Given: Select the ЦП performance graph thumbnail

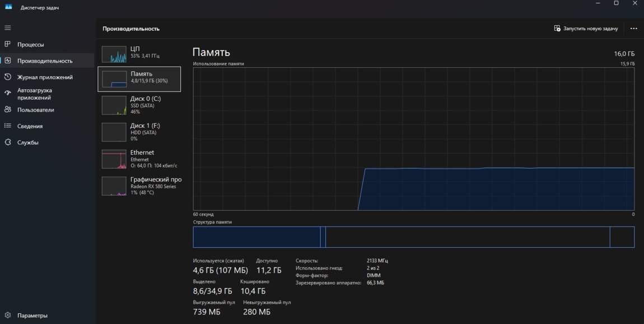Looking at the screenshot, I should pos(114,54).
